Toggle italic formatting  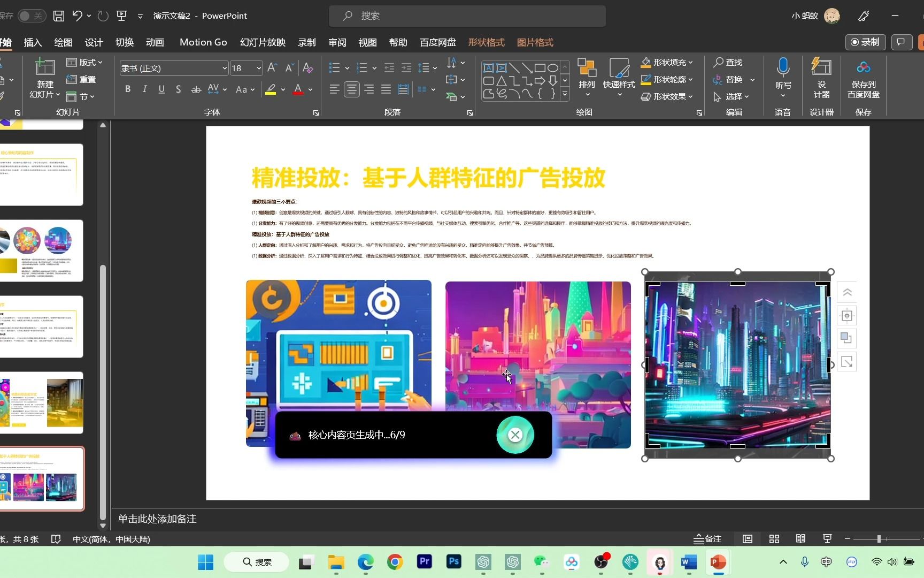pyautogui.click(x=144, y=89)
